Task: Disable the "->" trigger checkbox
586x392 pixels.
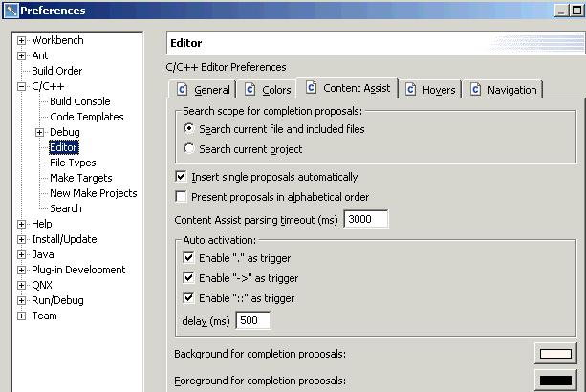Action: click(x=188, y=277)
